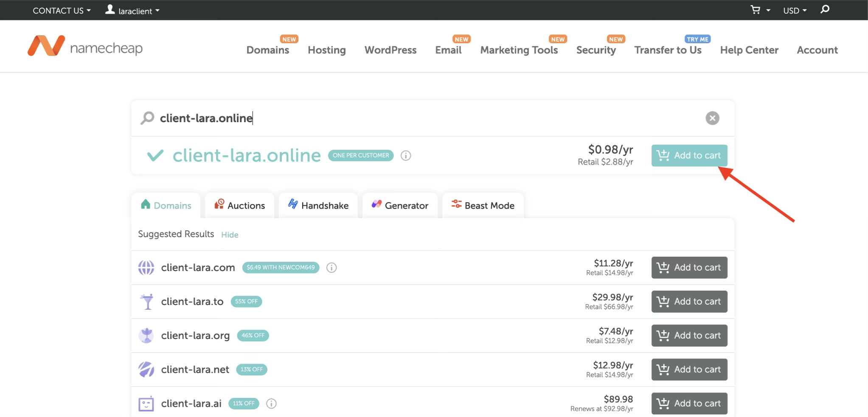Expand the USD currency selector
The width and height of the screenshot is (868, 417).
(x=795, y=11)
